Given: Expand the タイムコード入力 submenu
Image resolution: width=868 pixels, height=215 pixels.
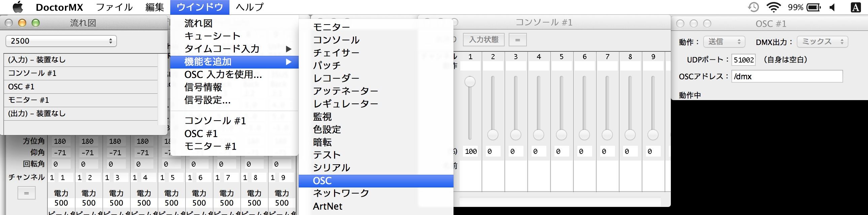Looking at the screenshot, I should tap(234, 49).
